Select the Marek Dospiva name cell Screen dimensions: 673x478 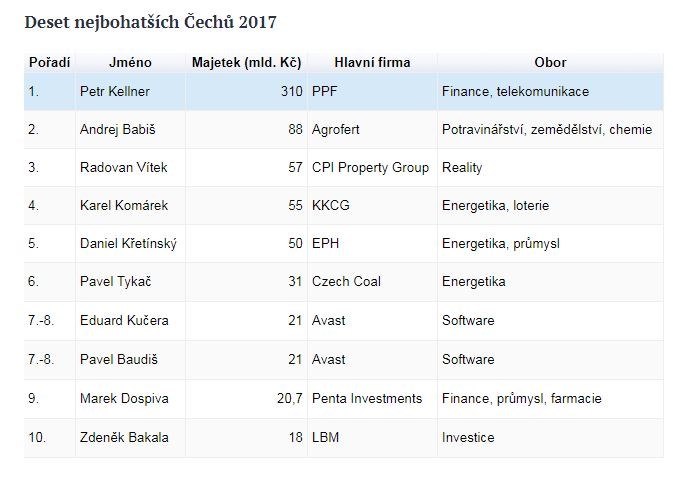coord(123,398)
